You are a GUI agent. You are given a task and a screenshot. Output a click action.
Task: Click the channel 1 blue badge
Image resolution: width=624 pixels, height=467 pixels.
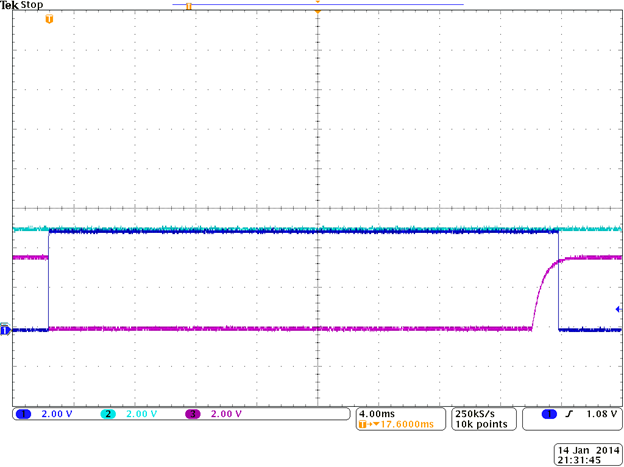[23, 414]
